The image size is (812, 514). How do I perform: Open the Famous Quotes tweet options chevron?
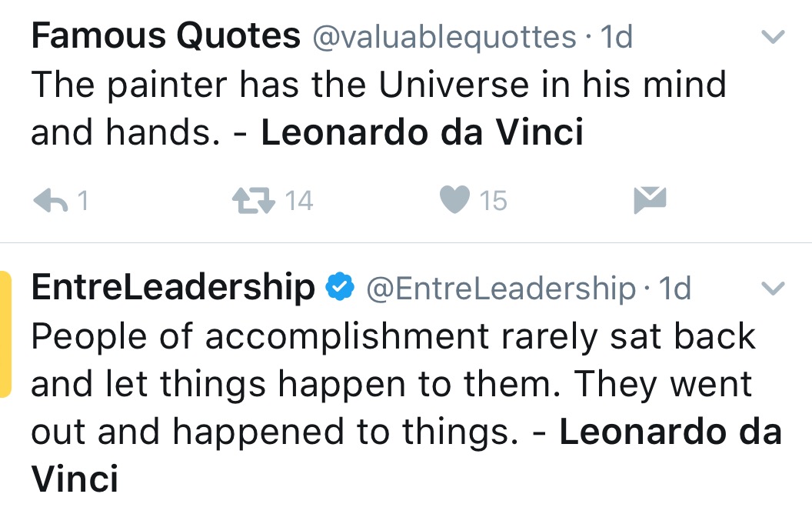[773, 36]
